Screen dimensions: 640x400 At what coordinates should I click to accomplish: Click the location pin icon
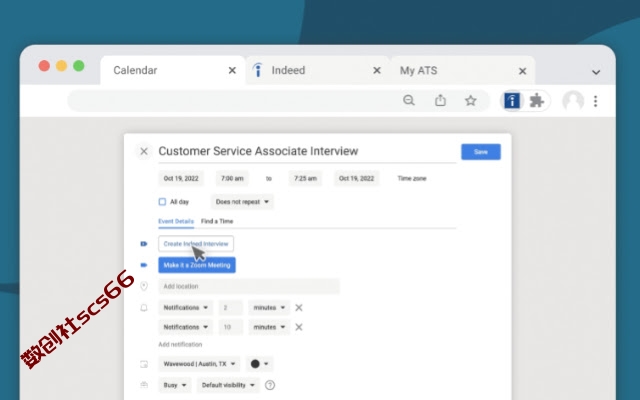click(x=144, y=286)
